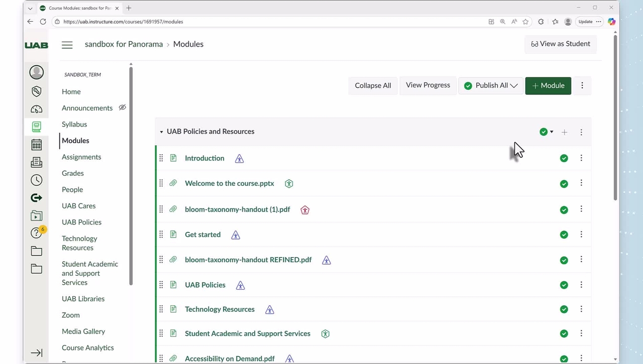Toggle published checkmark for Technology Resources item
Image resolution: width=643 pixels, height=364 pixels.
564,309
